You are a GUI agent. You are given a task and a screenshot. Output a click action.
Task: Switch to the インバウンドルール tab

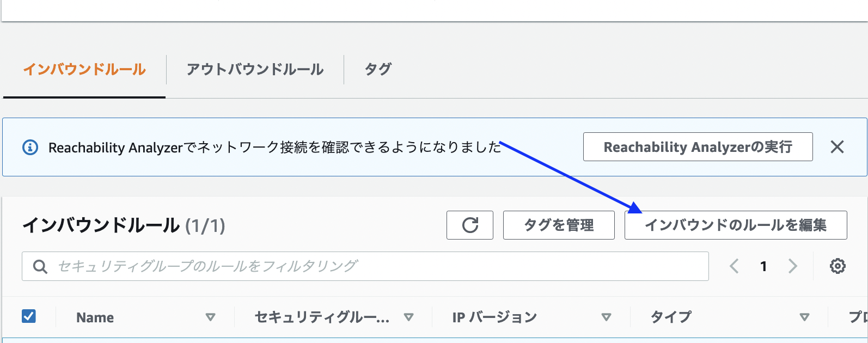click(84, 69)
